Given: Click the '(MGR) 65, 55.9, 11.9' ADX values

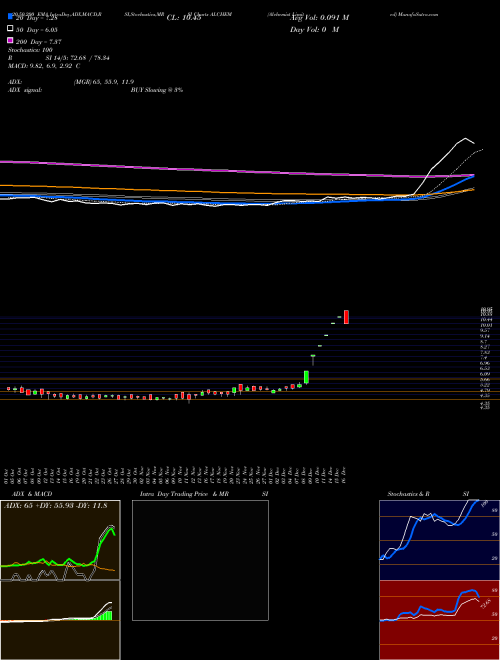Looking at the screenshot, I should click(x=104, y=82).
